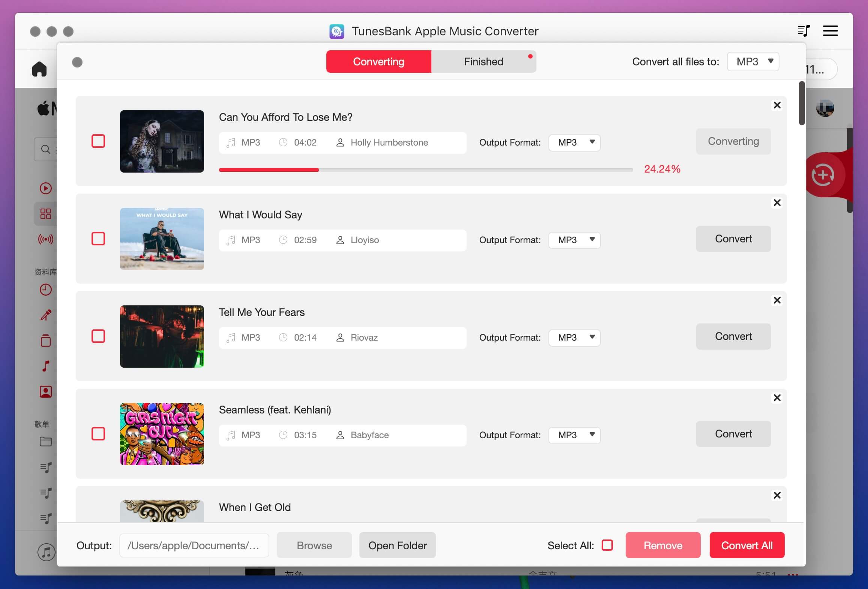Click the radio/broadcast icon in sidebar
868x589 pixels.
45,239
